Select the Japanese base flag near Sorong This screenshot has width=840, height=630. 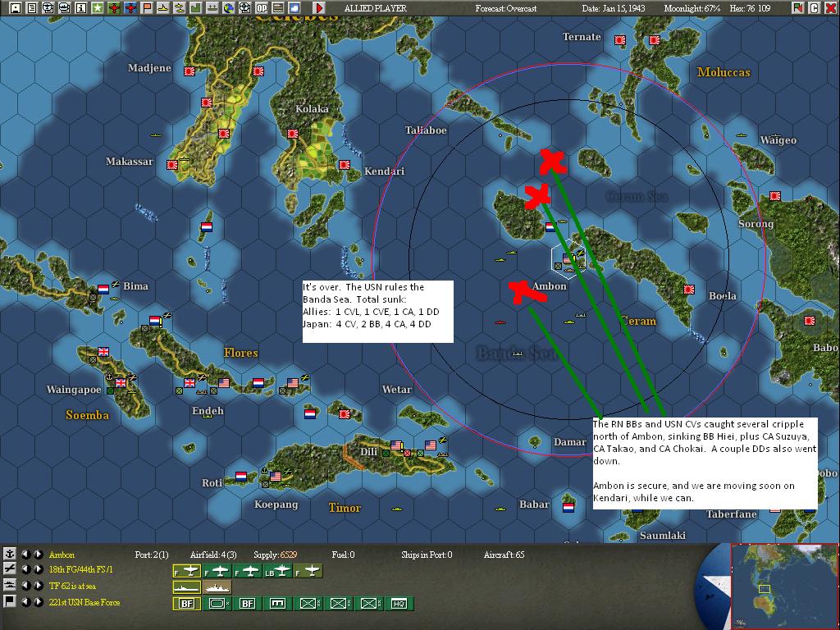775,196
